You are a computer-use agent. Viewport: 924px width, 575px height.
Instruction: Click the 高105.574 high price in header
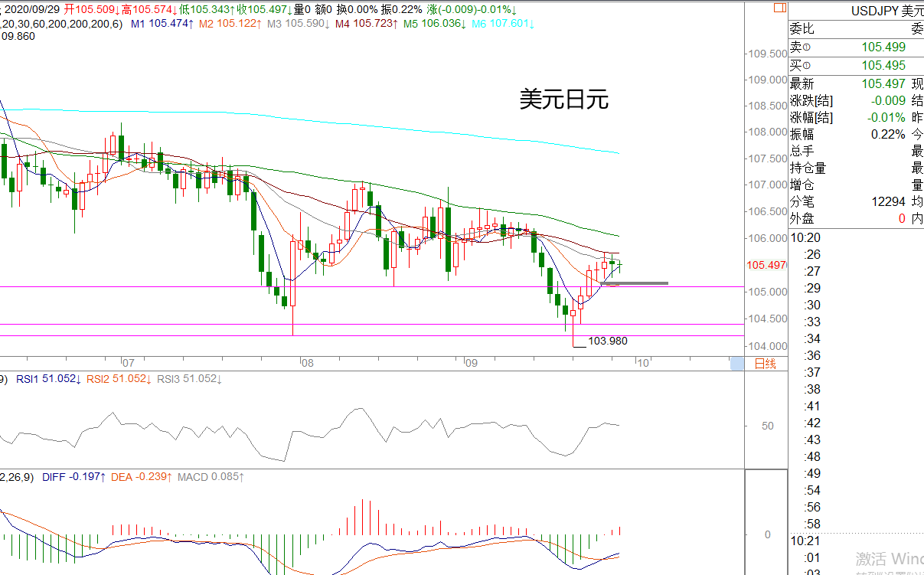click(150, 9)
